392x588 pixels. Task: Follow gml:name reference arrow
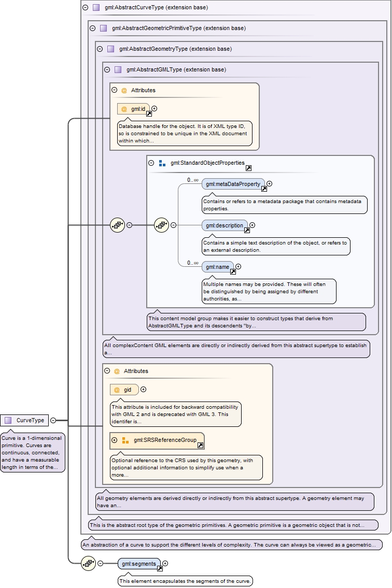[x=233, y=271]
